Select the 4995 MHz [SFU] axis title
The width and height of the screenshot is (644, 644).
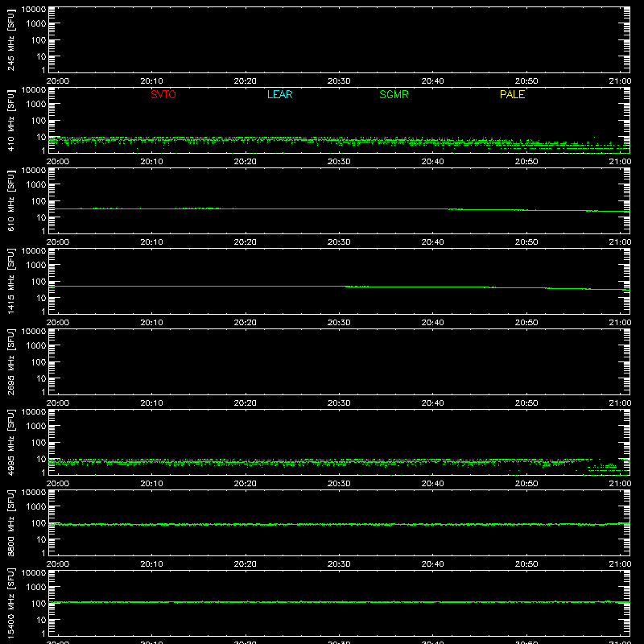[x=10, y=443]
